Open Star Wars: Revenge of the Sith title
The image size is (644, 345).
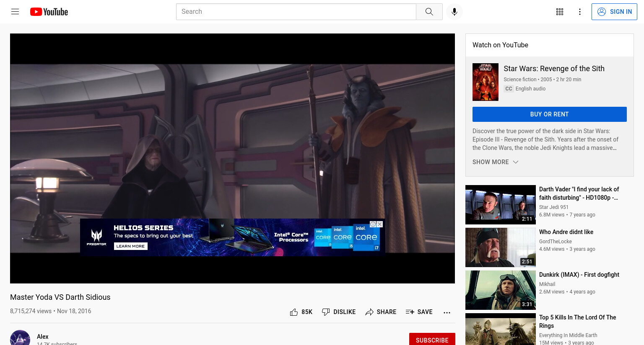pyautogui.click(x=554, y=69)
